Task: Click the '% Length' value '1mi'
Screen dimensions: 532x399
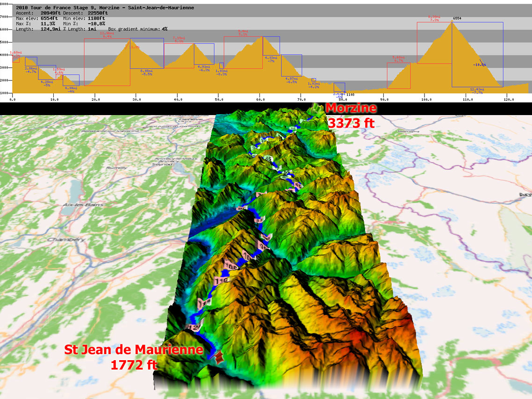Action: [92, 29]
